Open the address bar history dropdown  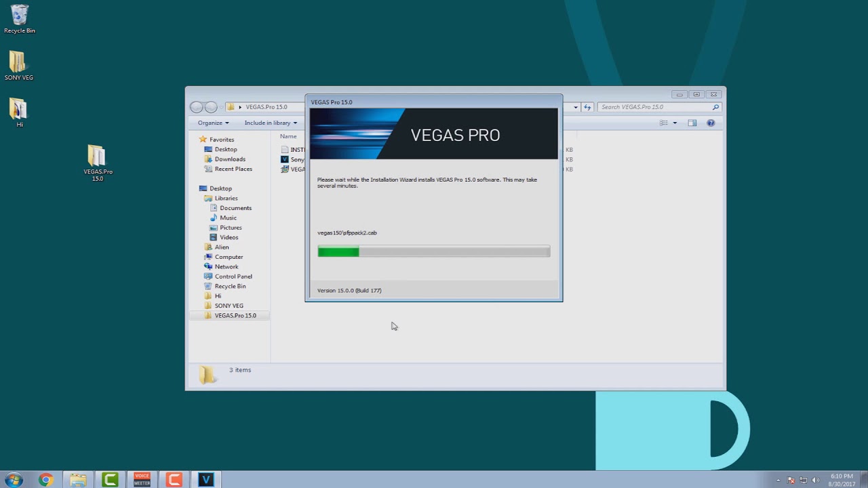576,107
